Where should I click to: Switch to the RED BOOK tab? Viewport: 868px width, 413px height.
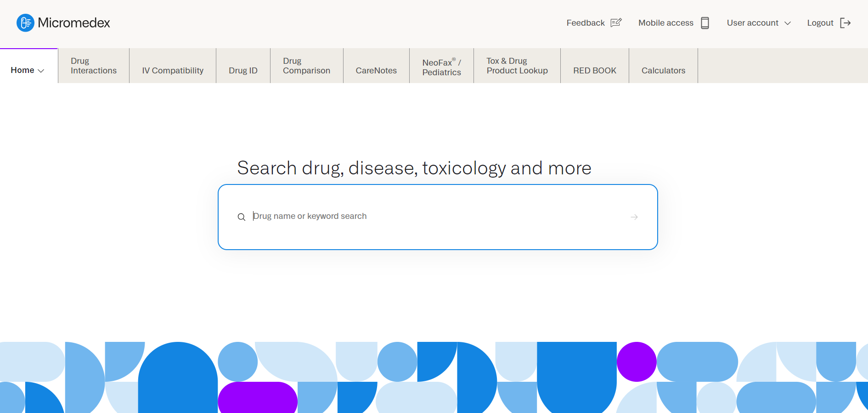[595, 71]
